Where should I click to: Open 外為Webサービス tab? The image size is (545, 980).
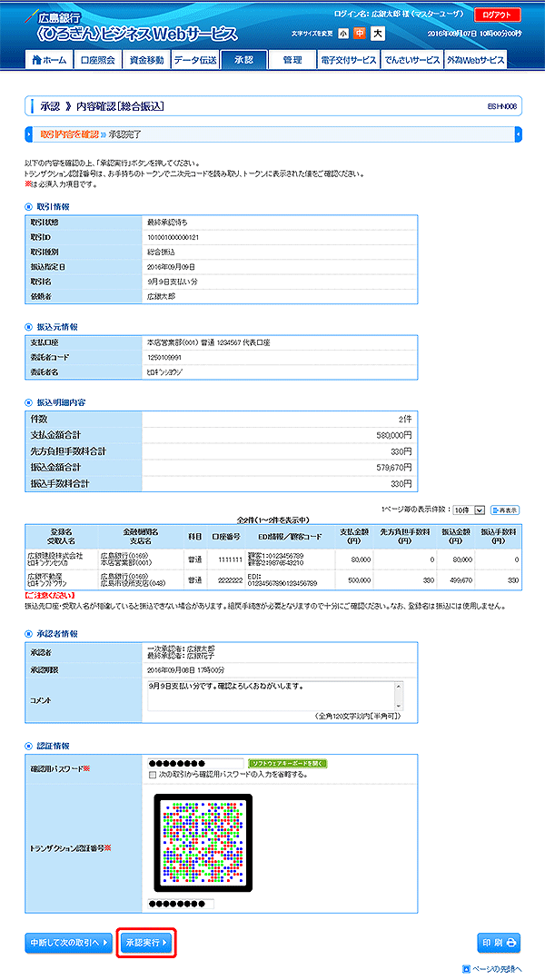[475, 60]
